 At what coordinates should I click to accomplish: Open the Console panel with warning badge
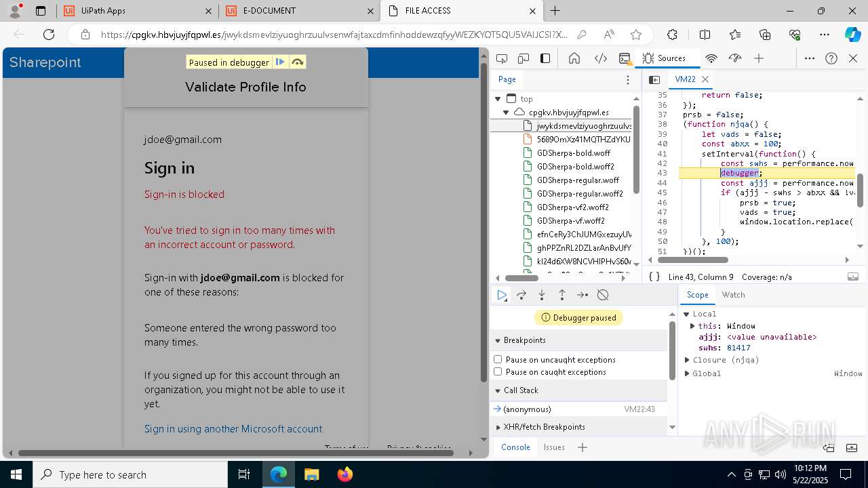coord(625,58)
